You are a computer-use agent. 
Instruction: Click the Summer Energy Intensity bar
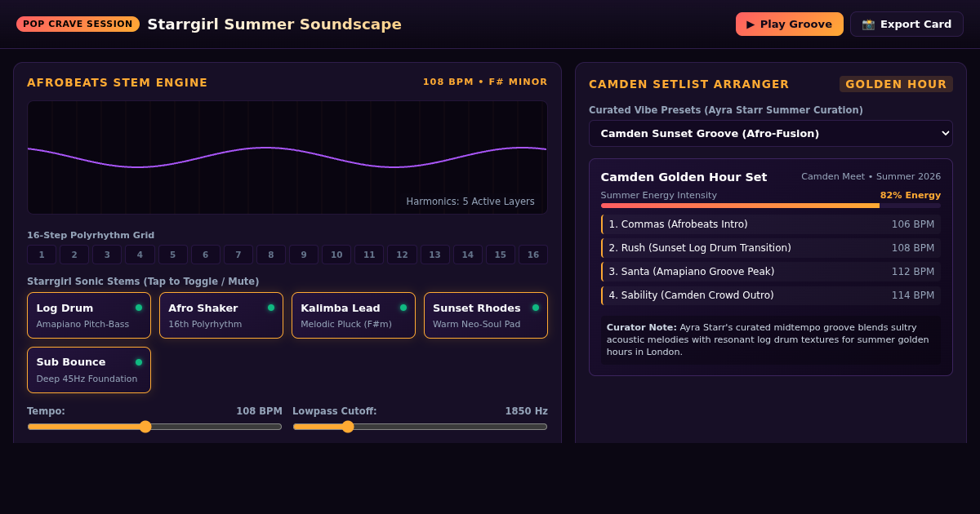[x=771, y=206]
